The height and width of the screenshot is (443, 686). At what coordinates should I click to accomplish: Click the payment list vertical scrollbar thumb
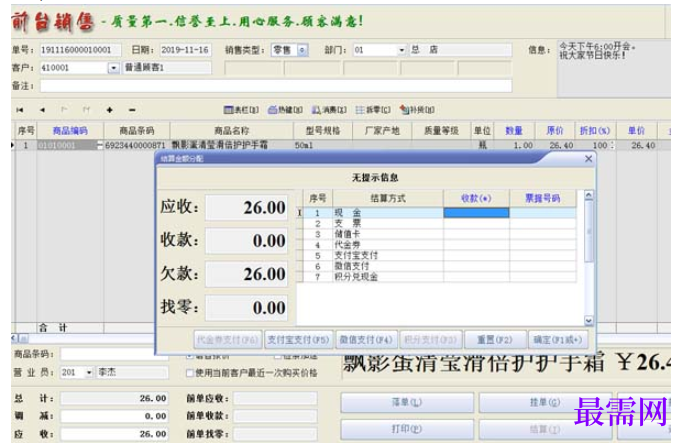click(x=589, y=231)
